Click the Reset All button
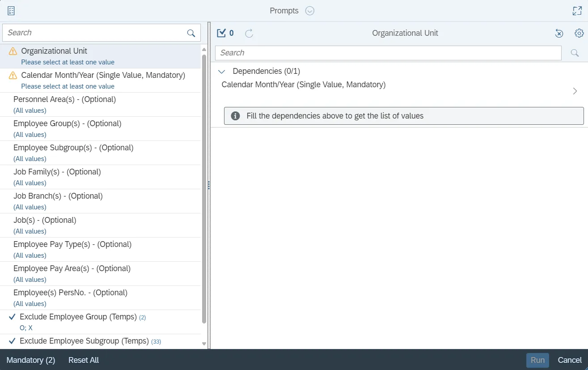This screenshot has height=370, width=588. tap(84, 360)
